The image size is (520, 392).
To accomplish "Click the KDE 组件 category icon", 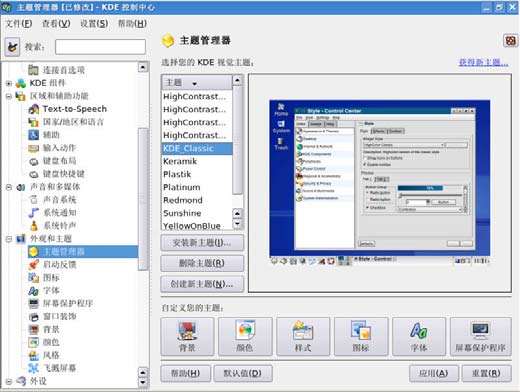I will click(21, 83).
